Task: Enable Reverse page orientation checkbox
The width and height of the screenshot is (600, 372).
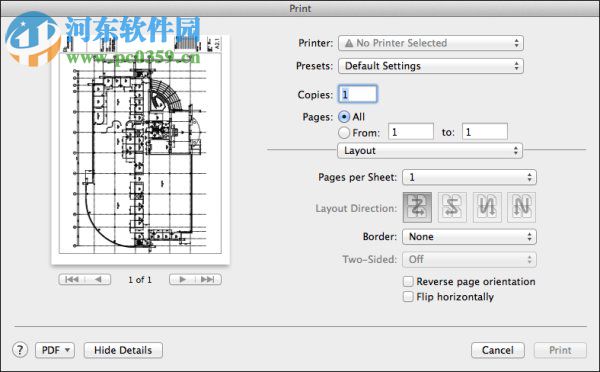Action: point(408,281)
